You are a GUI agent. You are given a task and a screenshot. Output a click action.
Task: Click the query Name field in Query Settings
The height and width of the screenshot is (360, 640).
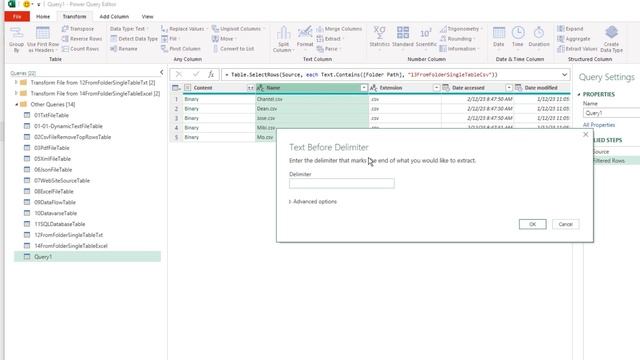point(611,113)
